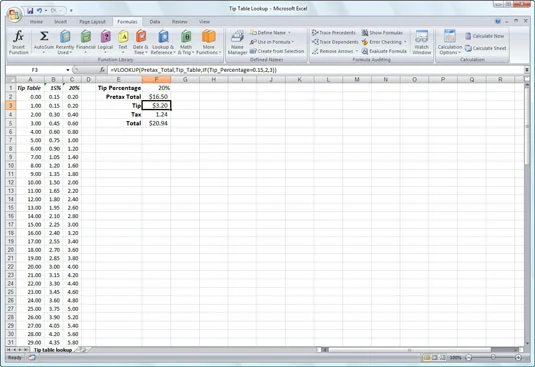Screen dimensions: 535x367
Task: Select the Tip table lookup sheet tab
Action: pyautogui.click(x=53, y=350)
